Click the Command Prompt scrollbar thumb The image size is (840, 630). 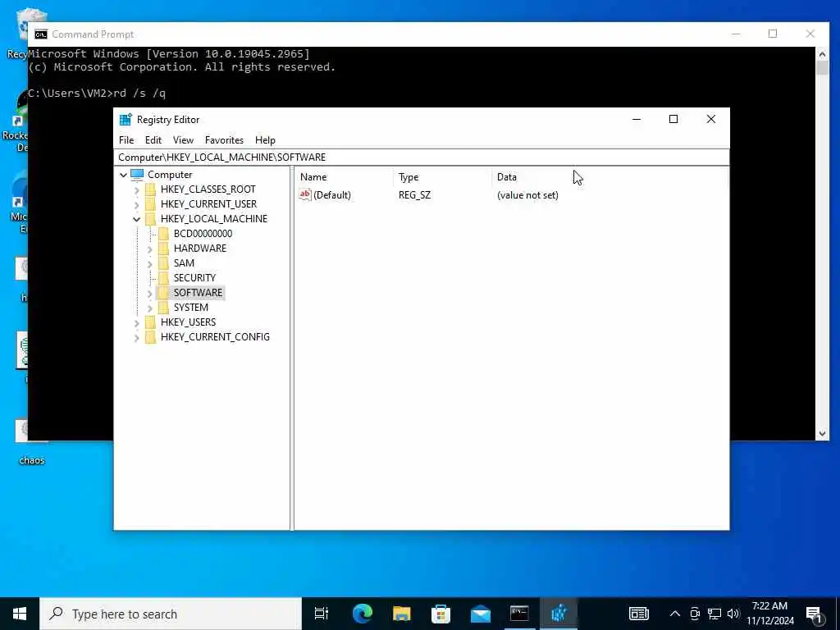pyautogui.click(x=822, y=69)
